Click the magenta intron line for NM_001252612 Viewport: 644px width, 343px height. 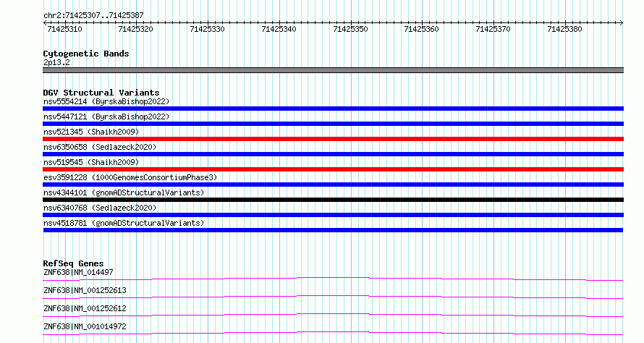click(333, 315)
